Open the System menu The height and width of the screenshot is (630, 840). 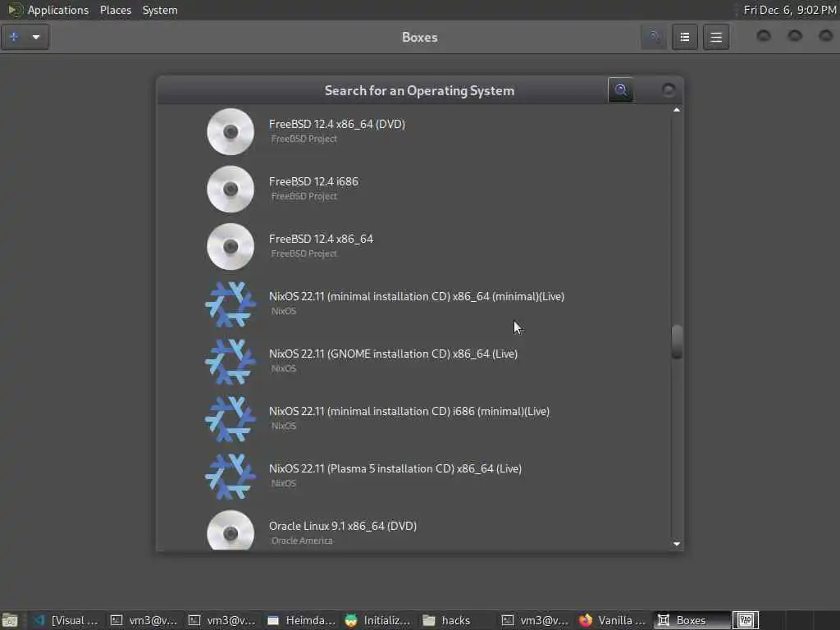160,10
